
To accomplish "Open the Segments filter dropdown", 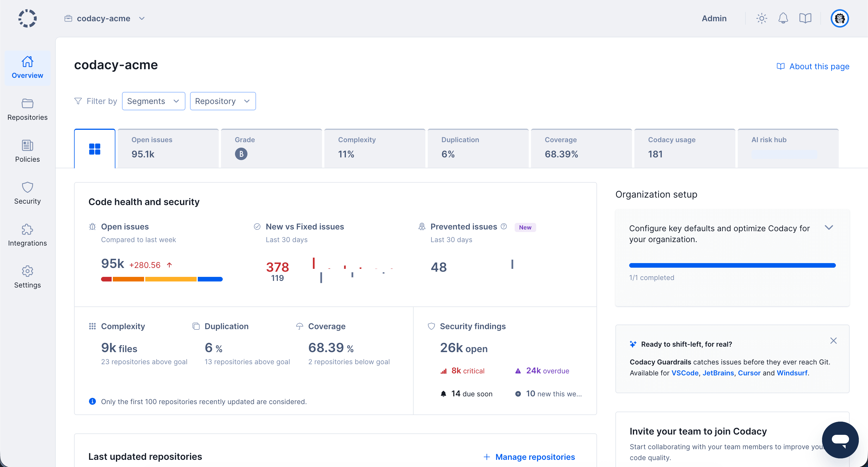I will pyautogui.click(x=154, y=101).
